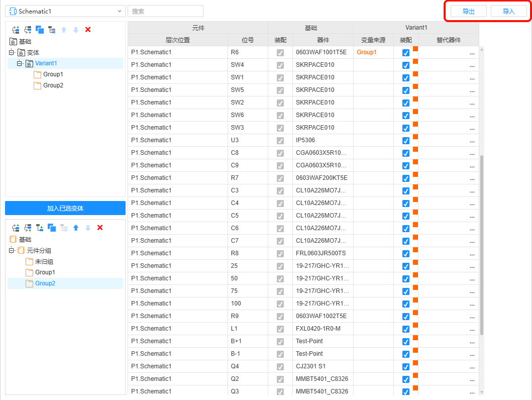Open alternate device ellipsis for row R6
Screen dimensions: 532x400
point(472,53)
